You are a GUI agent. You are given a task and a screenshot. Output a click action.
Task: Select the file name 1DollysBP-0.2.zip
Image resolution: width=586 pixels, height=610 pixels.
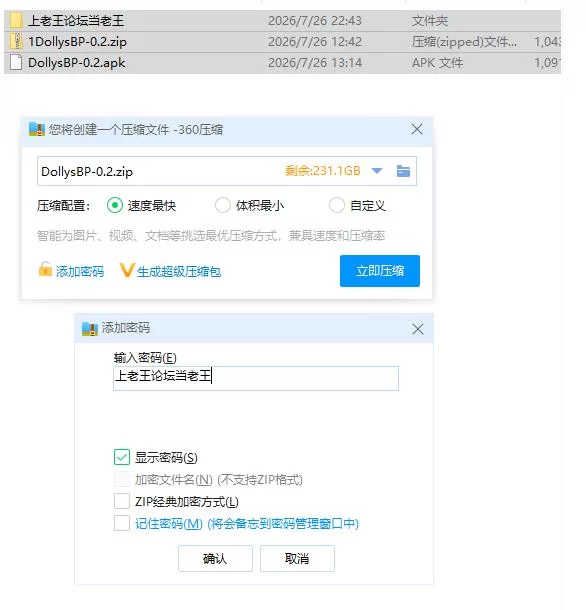pos(77,42)
